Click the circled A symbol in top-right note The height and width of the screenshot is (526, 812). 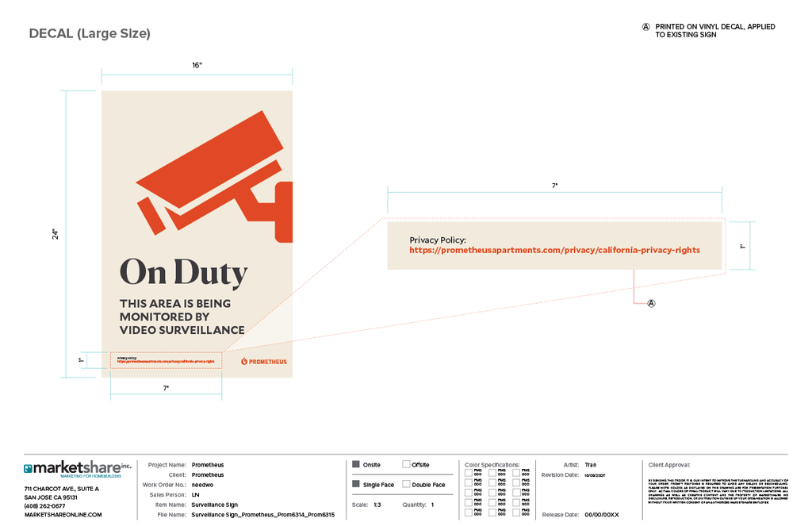[x=645, y=27]
